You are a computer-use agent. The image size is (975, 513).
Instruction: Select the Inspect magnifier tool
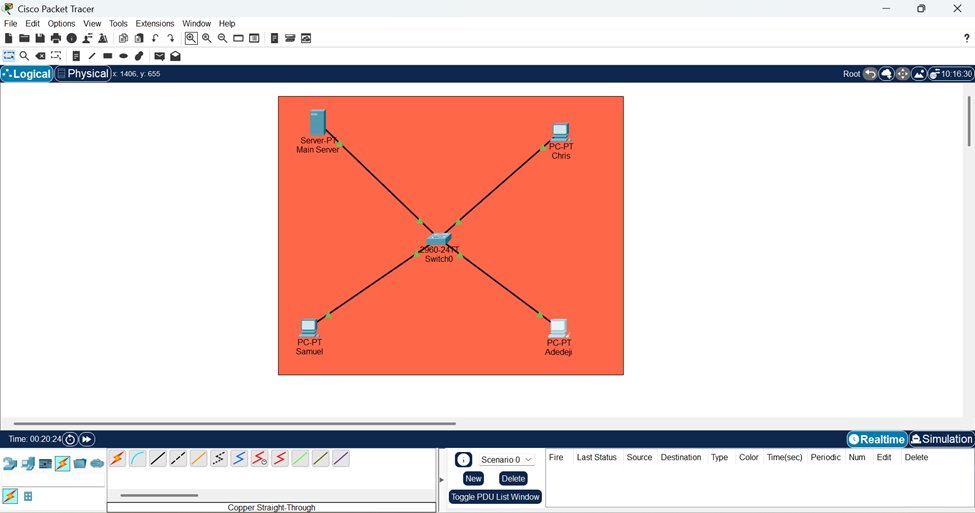click(24, 56)
